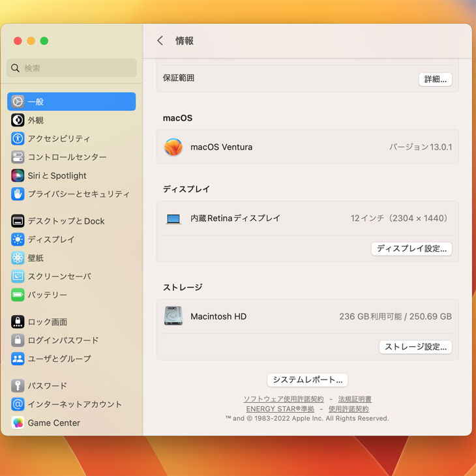Open ソフトウェア使用許諾契約 link
The height and width of the screenshot is (476, 476).
point(284,399)
